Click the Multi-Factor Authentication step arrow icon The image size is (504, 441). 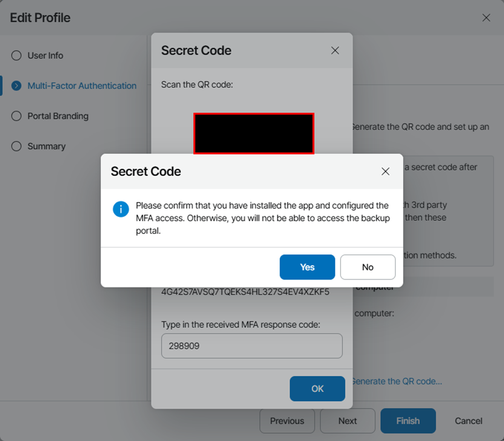pos(16,86)
